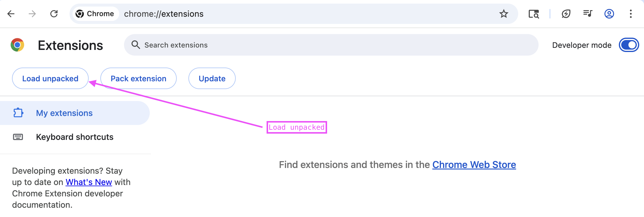Screen dimensions: 644x217
Task: Open the Chrome profile avatar icon
Action: click(x=609, y=14)
